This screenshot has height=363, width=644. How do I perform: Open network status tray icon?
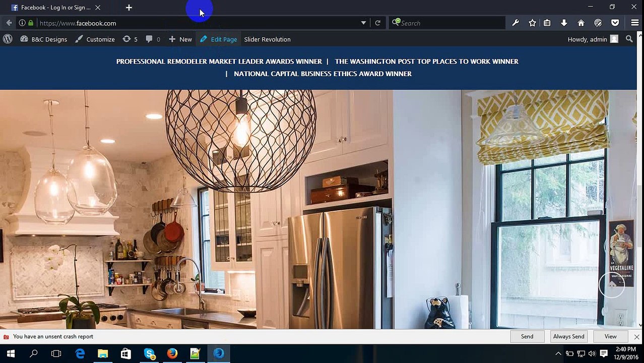coord(581,353)
